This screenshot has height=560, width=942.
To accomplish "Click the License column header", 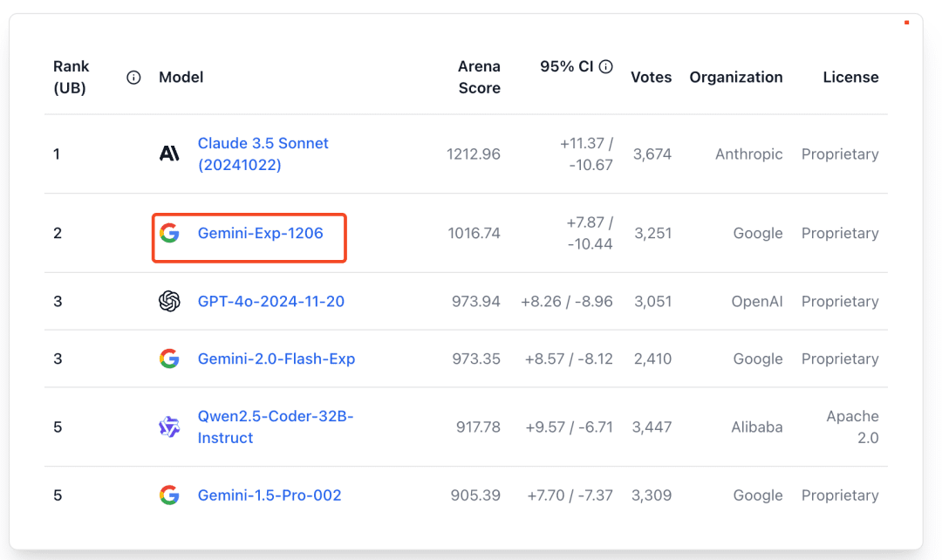I will click(850, 78).
